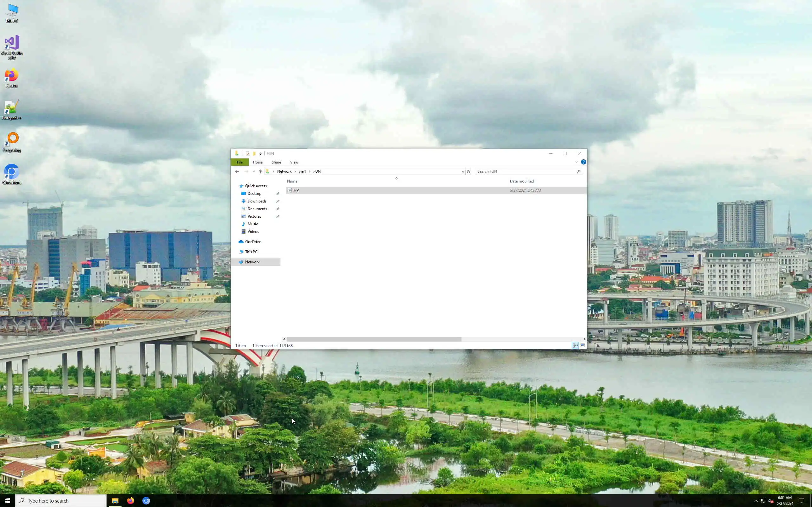The image size is (812, 507).
Task: Go up one folder level
Action: click(x=260, y=171)
